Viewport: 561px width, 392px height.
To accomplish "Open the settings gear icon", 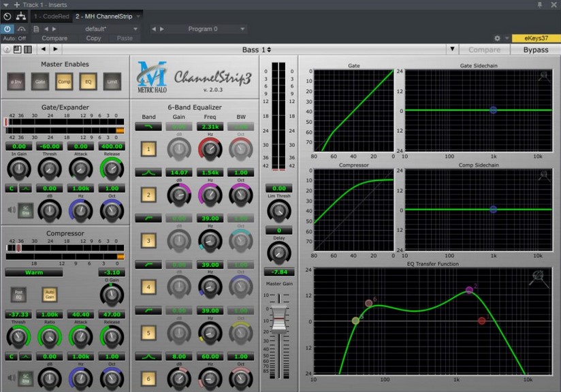I will coord(497,38).
